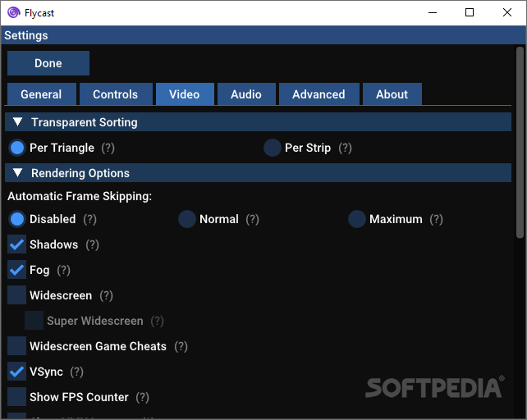The image size is (527, 420).
Task: Click the Shadows help question mark
Action: 93,244
